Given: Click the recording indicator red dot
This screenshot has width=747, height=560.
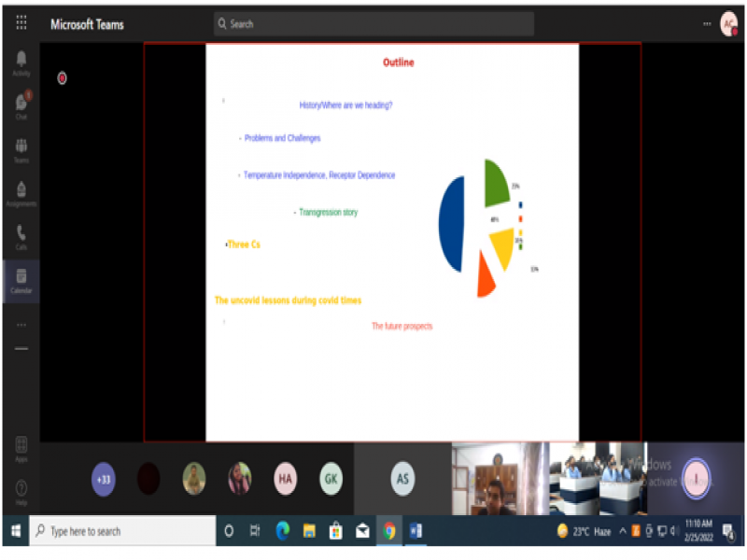Looking at the screenshot, I should click(63, 78).
